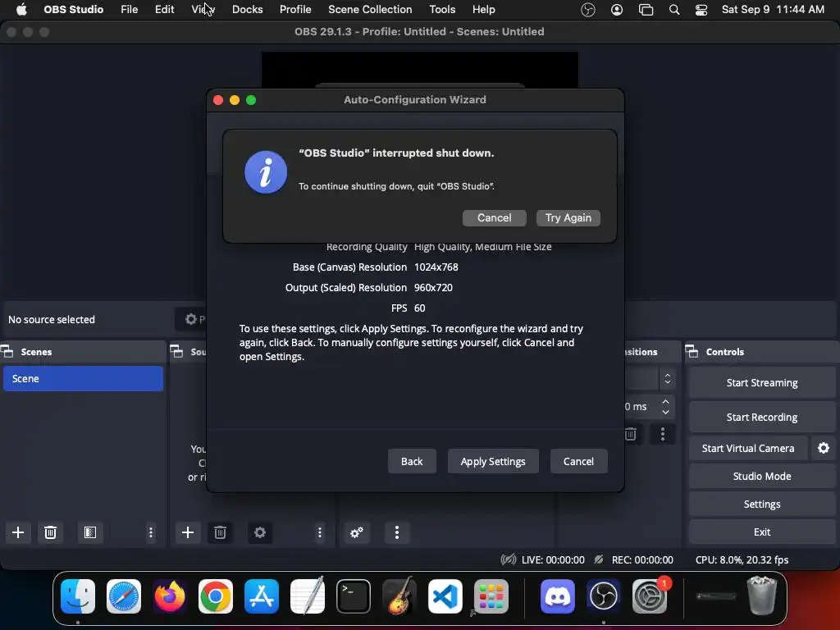
Task: Open Settings in Controls panel
Action: click(x=762, y=504)
